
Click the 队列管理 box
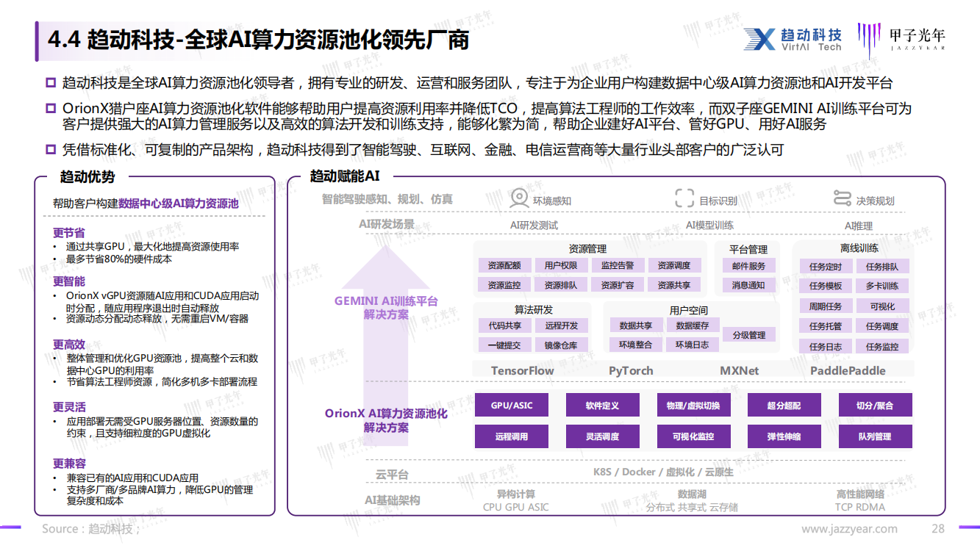875,436
